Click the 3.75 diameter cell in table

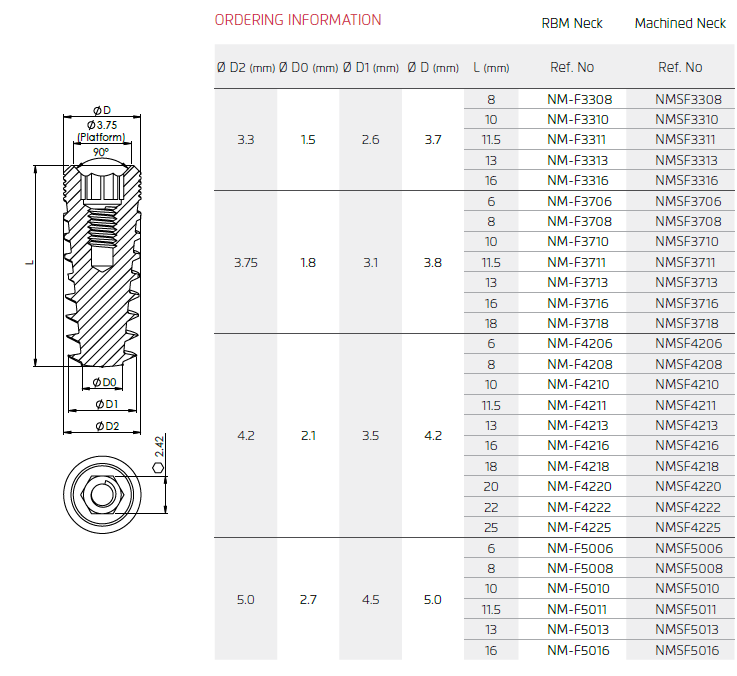click(245, 262)
